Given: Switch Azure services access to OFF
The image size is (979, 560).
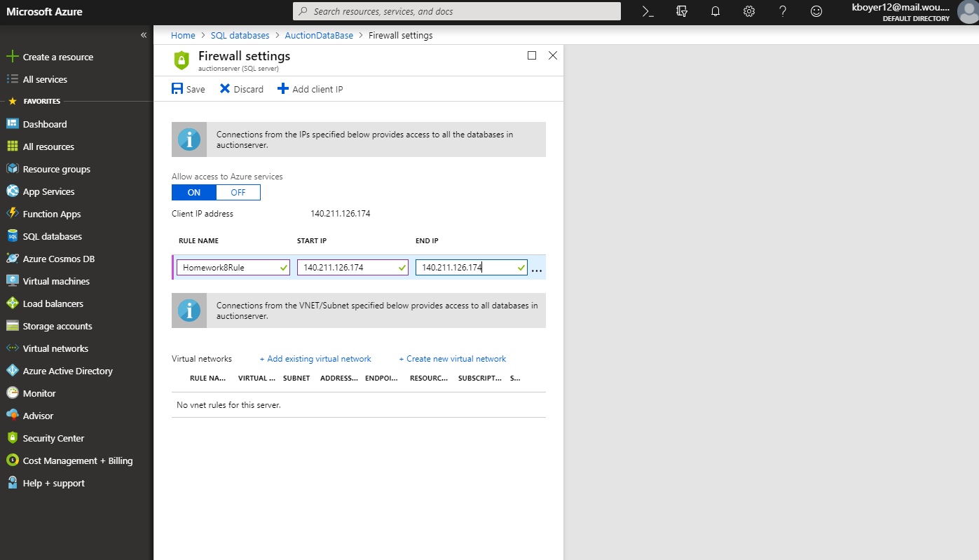Looking at the screenshot, I should [238, 192].
